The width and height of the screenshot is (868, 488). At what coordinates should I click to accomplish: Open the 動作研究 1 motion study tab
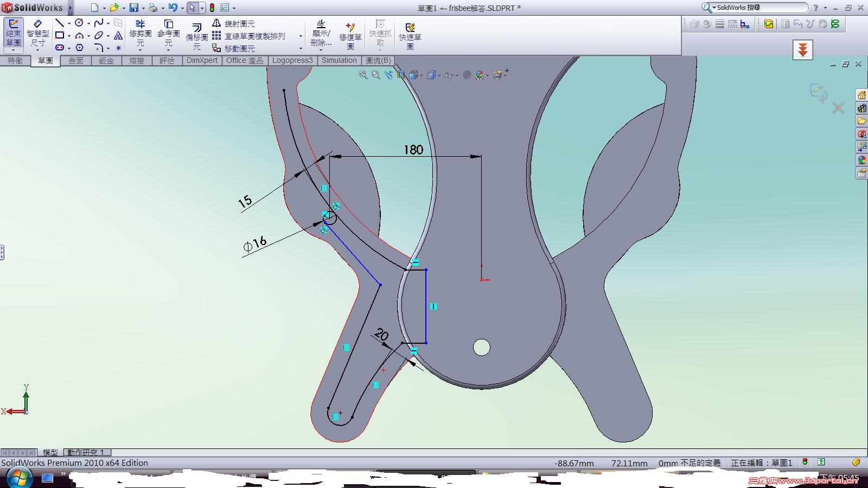pos(86,452)
